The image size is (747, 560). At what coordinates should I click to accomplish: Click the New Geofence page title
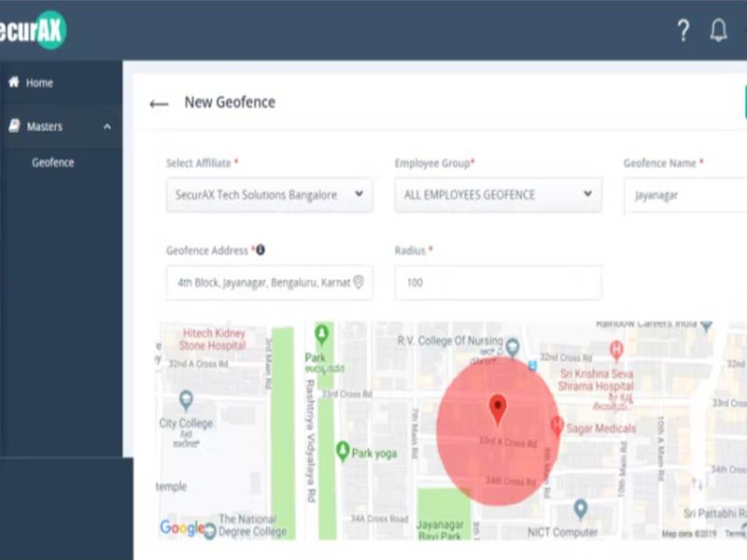point(230,103)
